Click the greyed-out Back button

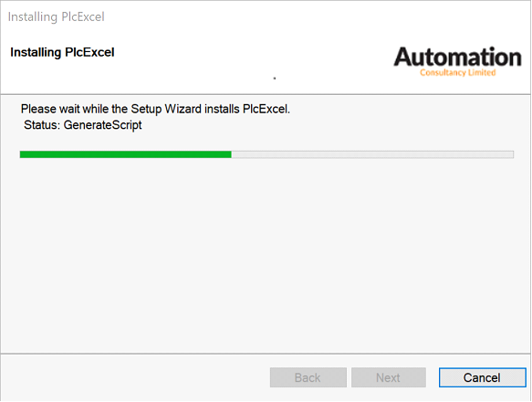[x=308, y=377]
